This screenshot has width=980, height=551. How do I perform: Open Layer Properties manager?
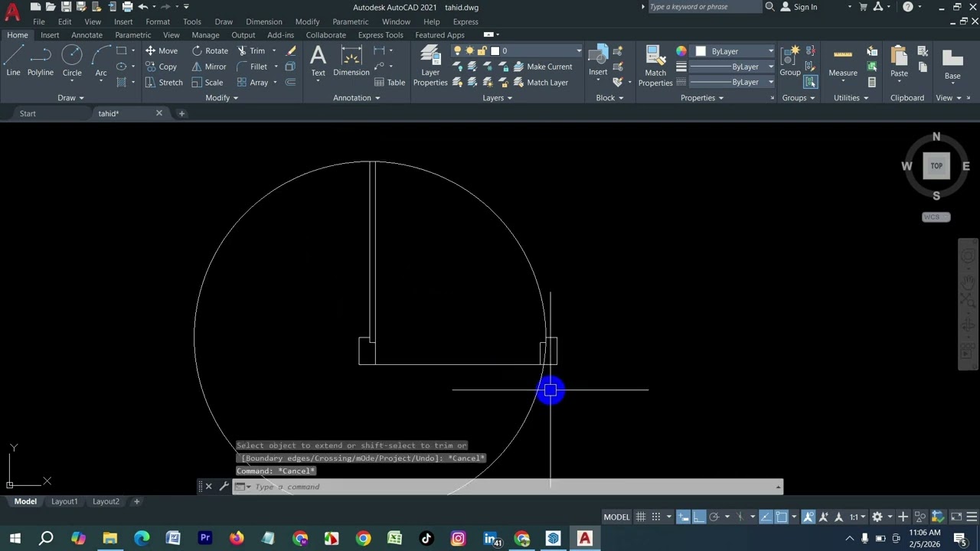point(430,66)
